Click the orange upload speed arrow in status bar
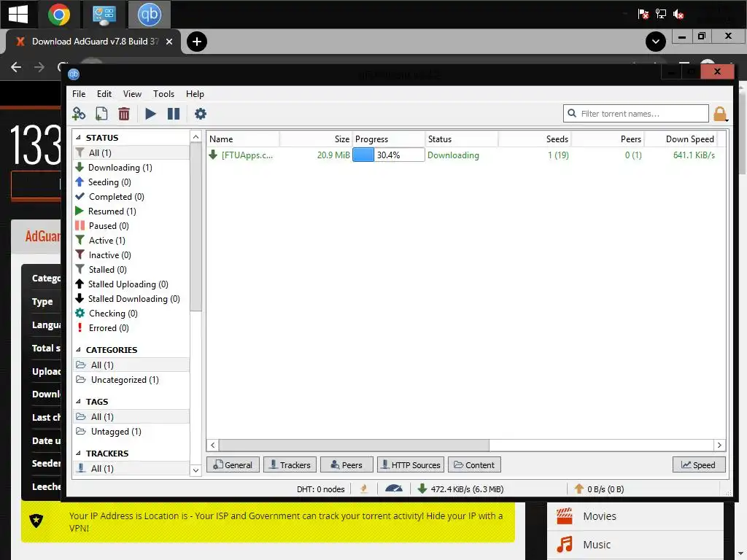747x560 pixels. click(578, 489)
